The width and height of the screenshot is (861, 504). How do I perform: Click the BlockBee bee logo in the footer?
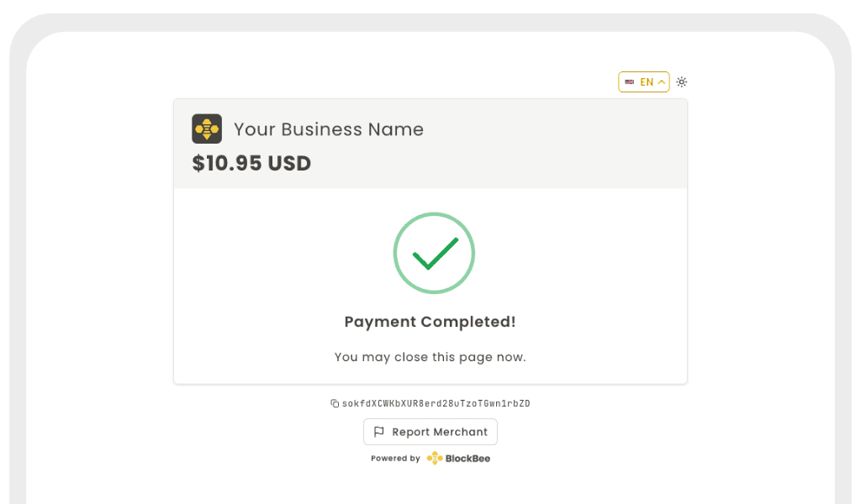tap(434, 458)
